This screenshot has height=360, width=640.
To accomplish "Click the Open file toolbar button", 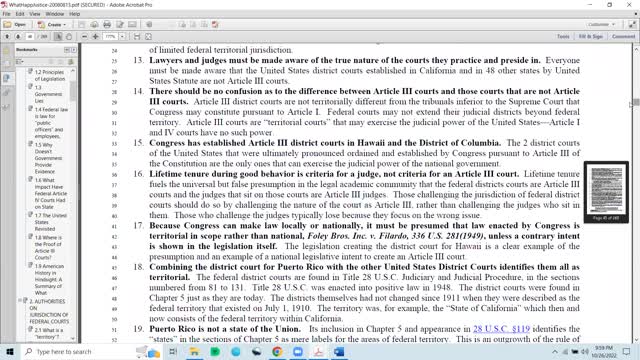I will click(x=14, y=24).
